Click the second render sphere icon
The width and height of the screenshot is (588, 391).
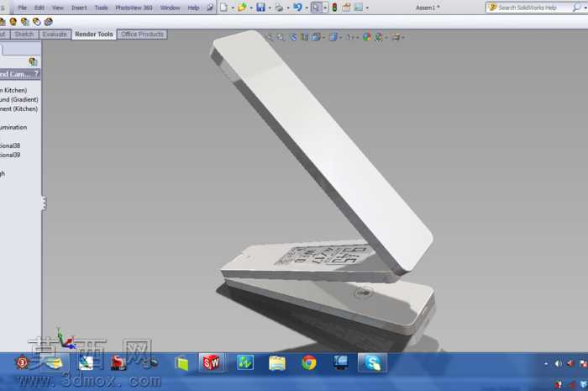(x=13, y=22)
